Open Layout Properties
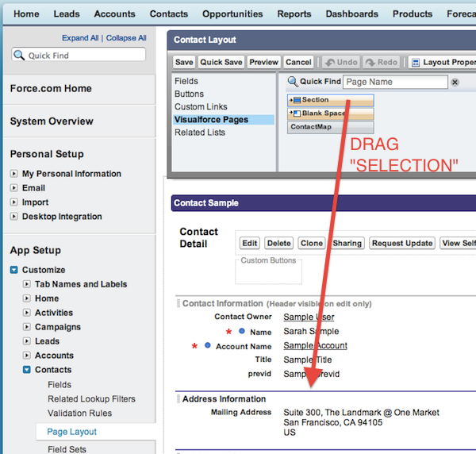 (443, 62)
